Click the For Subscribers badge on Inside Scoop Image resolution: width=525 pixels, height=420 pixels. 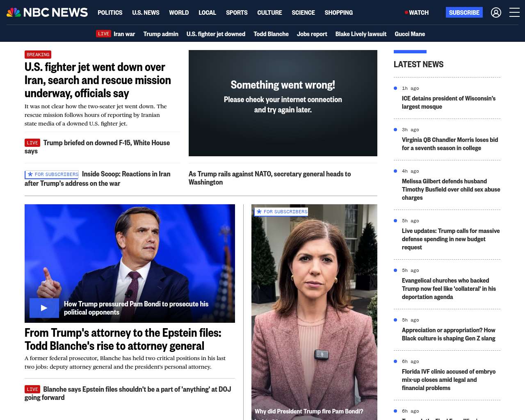[x=52, y=174]
